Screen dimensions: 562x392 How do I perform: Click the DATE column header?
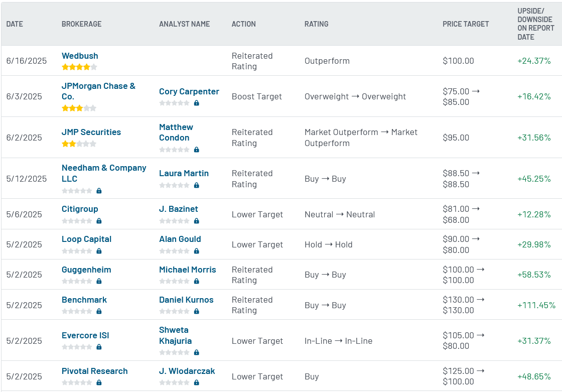point(15,24)
